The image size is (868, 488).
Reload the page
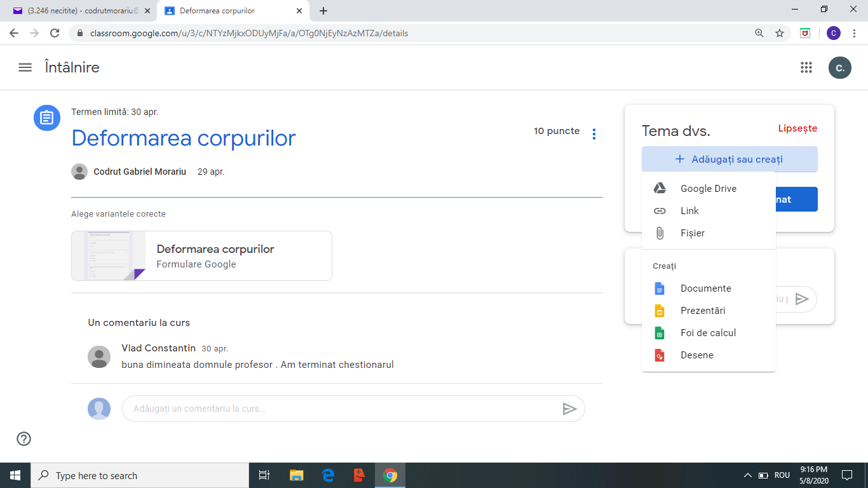coord(55,33)
